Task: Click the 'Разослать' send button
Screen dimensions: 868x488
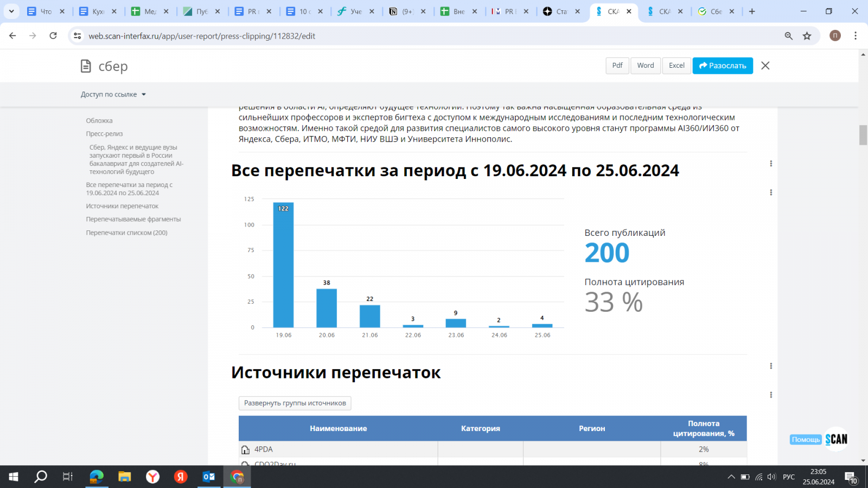Action: 723,66
